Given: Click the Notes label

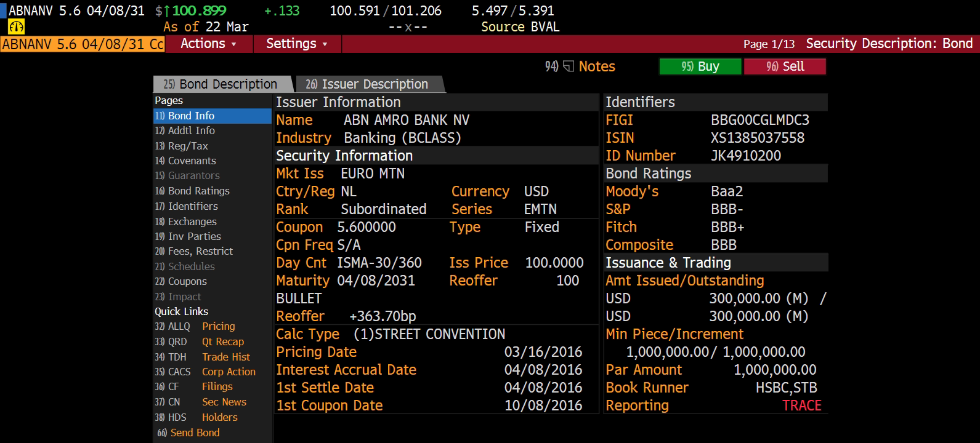Looking at the screenshot, I should 597,66.
